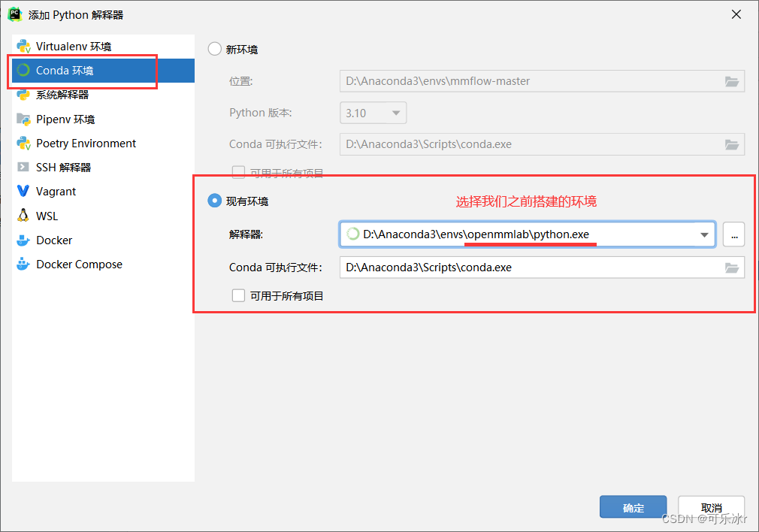Click the 取消 button
Image resolution: width=759 pixels, height=532 pixels.
711,506
